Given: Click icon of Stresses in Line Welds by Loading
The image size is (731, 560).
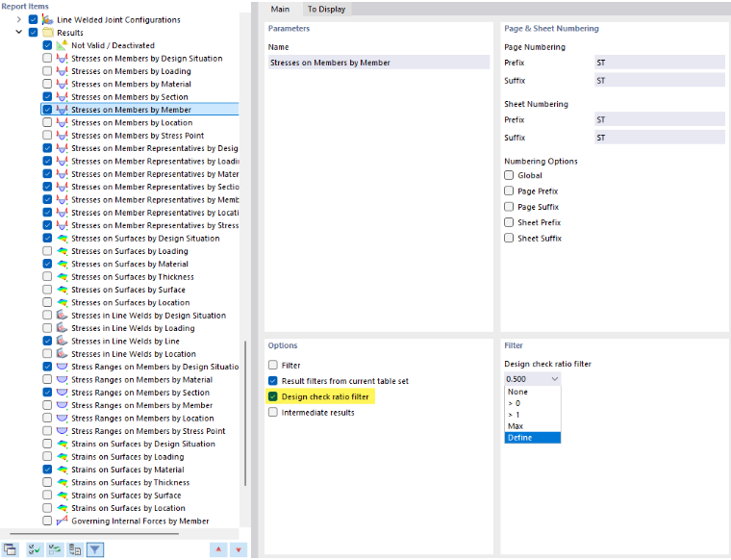Looking at the screenshot, I should click(62, 328).
